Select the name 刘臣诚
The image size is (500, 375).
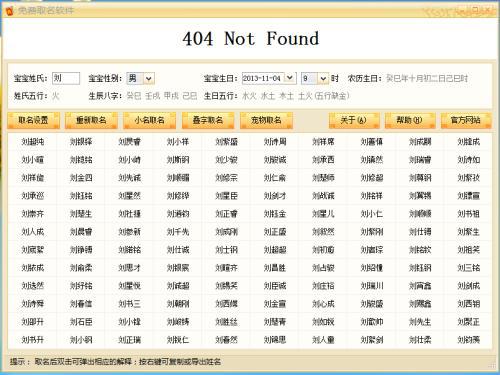(275, 286)
